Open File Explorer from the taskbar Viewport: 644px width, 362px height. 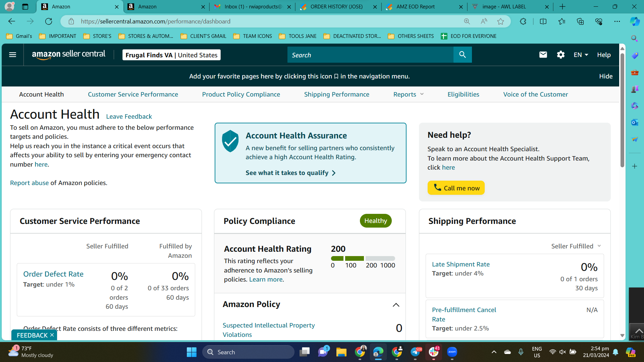coord(341,352)
